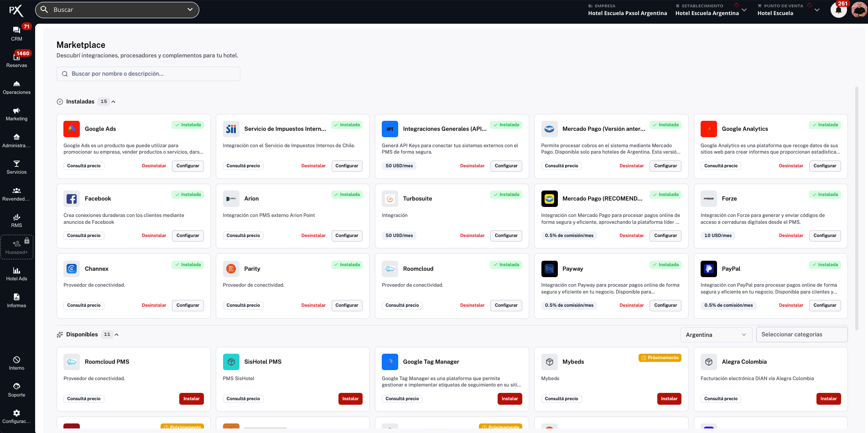
Task: Click the Empresa Hotel Escuela Pxsol Argentina label
Action: click(x=628, y=13)
